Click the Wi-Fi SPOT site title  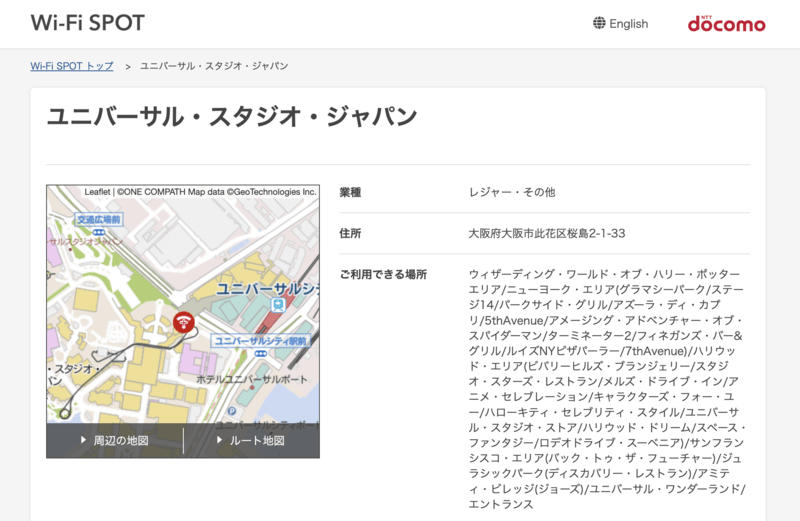click(x=87, y=23)
